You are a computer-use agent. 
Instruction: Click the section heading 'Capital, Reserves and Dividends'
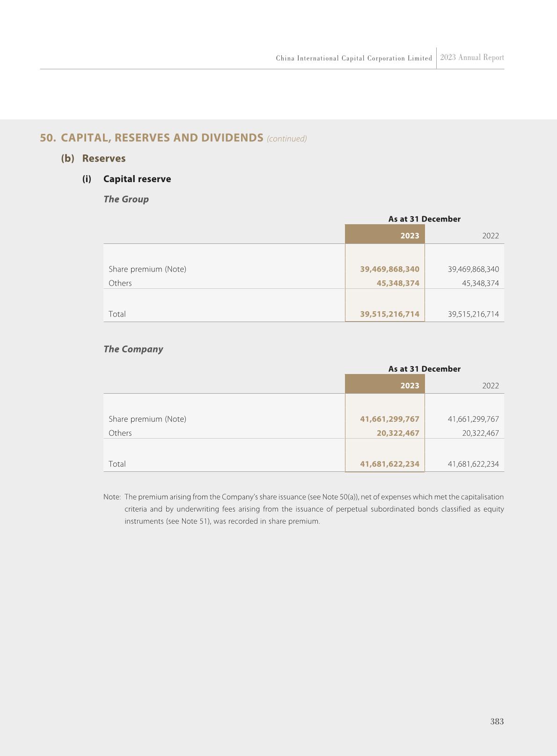point(162,138)
